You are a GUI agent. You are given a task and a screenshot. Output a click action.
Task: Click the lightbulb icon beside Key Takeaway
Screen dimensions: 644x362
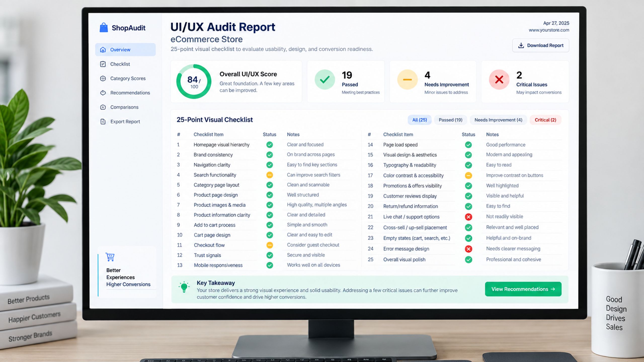(x=184, y=287)
